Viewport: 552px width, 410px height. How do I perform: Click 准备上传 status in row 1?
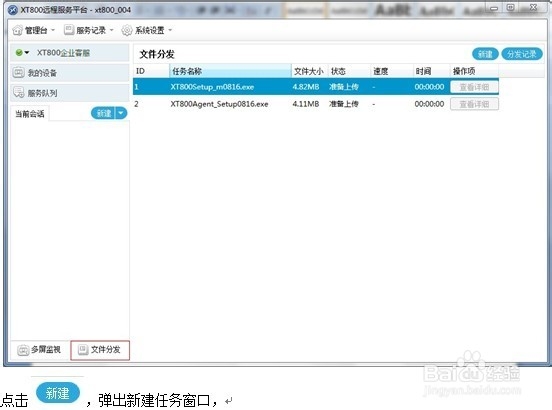[x=344, y=87]
